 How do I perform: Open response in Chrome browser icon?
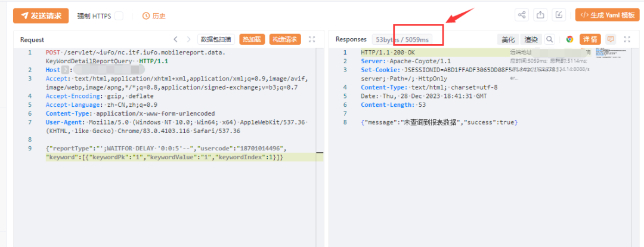[569, 39]
